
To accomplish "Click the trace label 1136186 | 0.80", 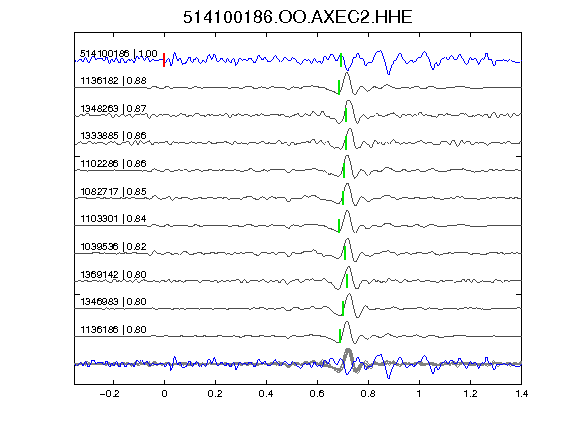I will click(x=113, y=329).
